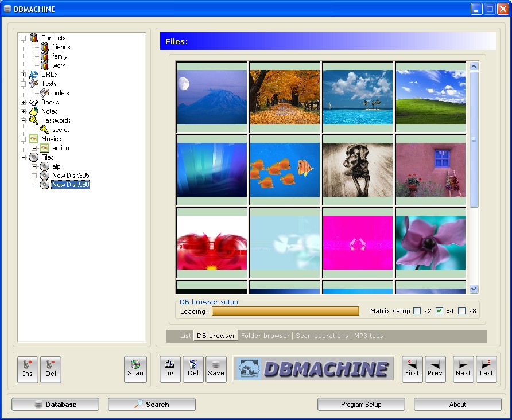Open the Scan operations tab

point(321,336)
